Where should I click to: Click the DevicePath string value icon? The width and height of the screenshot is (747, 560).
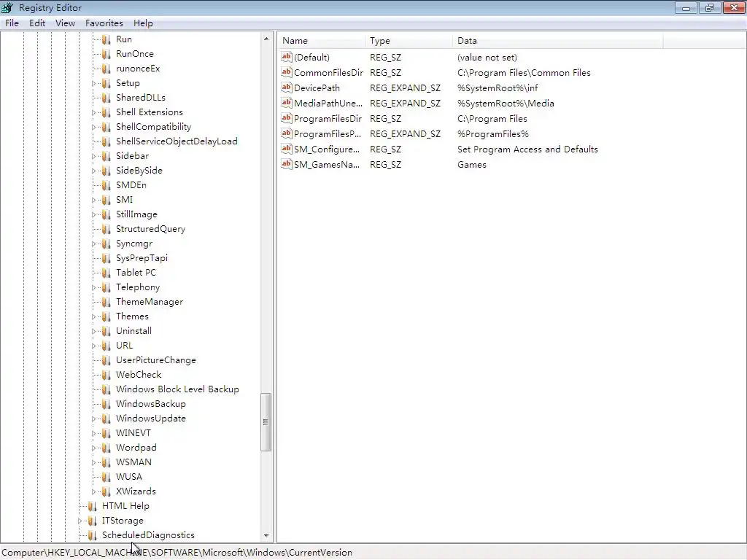click(286, 87)
